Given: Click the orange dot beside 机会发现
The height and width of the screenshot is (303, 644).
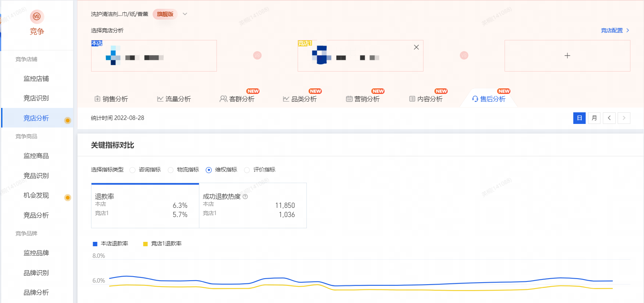Looking at the screenshot, I should (x=68, y=197).
